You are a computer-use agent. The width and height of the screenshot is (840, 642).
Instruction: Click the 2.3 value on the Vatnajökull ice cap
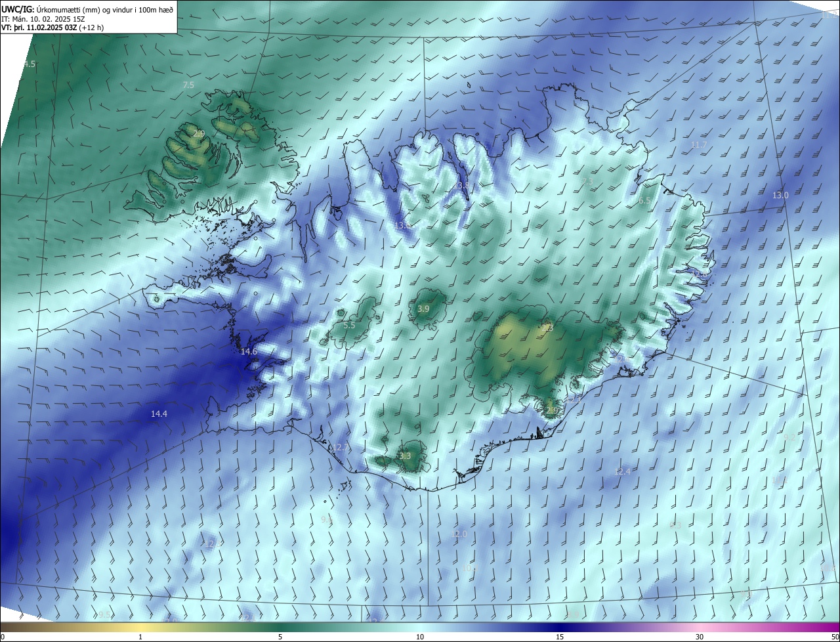pyautogui.click(x=547, y=326)
